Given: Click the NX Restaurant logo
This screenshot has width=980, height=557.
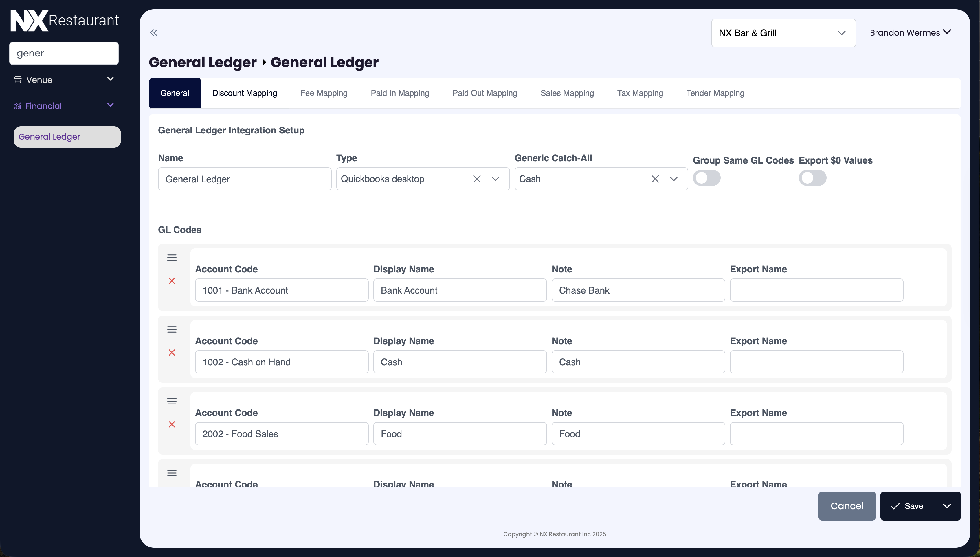Looking at the screenshot, I should pyautogui.click(x=64, y=21).
